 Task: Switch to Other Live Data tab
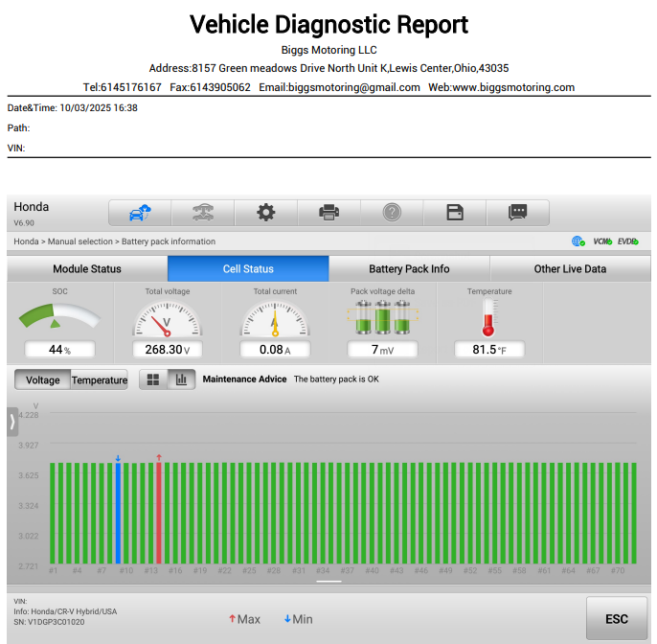[570, 268]
